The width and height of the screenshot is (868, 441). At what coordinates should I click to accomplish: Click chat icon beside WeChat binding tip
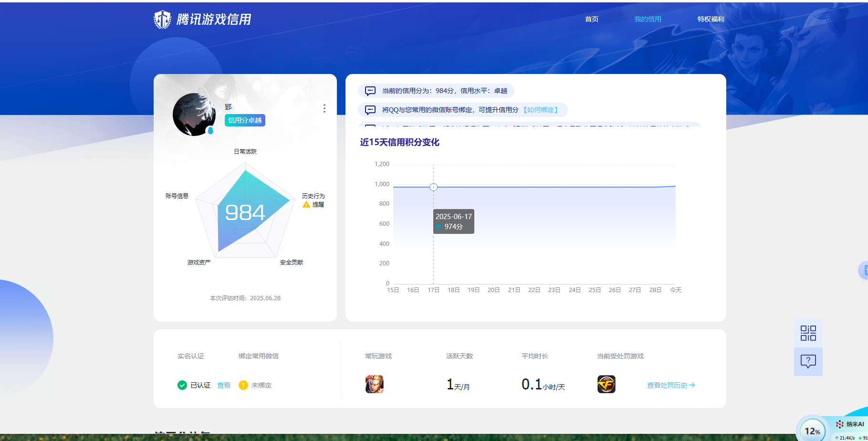click(370, 110)
